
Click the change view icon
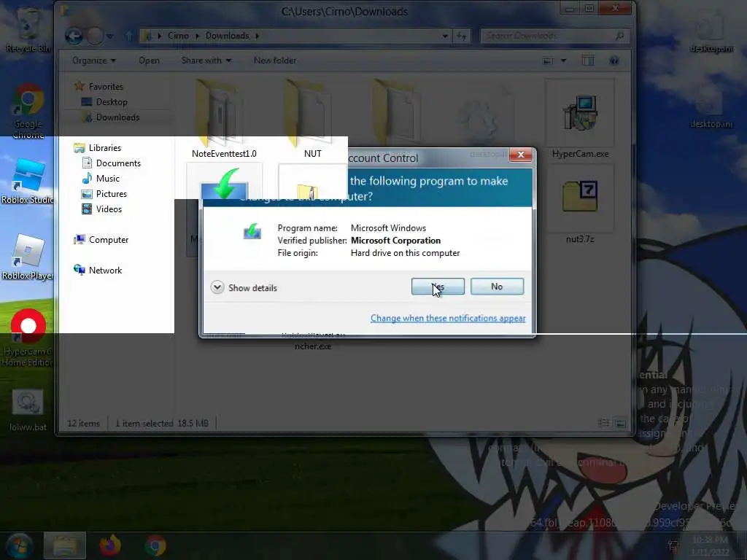[548, 61]
